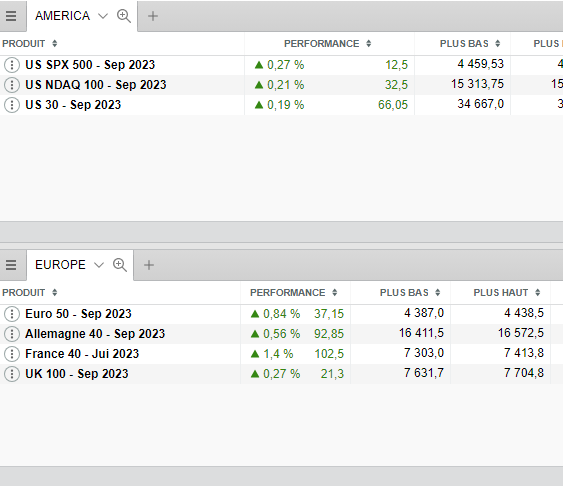Click PERFORMANCE column header in AMERICA panel
The width and height of the screenshot is (563, 486).
pyautogui.click(x=322, y=43)
